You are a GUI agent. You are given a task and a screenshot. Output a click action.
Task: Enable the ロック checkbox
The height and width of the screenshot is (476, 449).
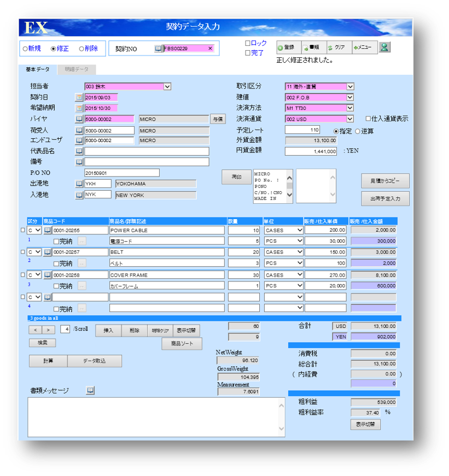click(x=248, y=43)
